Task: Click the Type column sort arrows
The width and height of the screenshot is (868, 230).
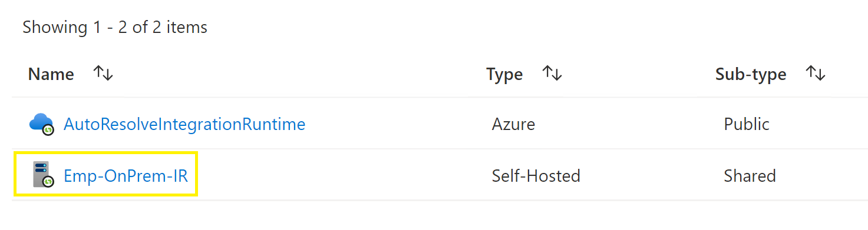Action: (x=552, y=74)
